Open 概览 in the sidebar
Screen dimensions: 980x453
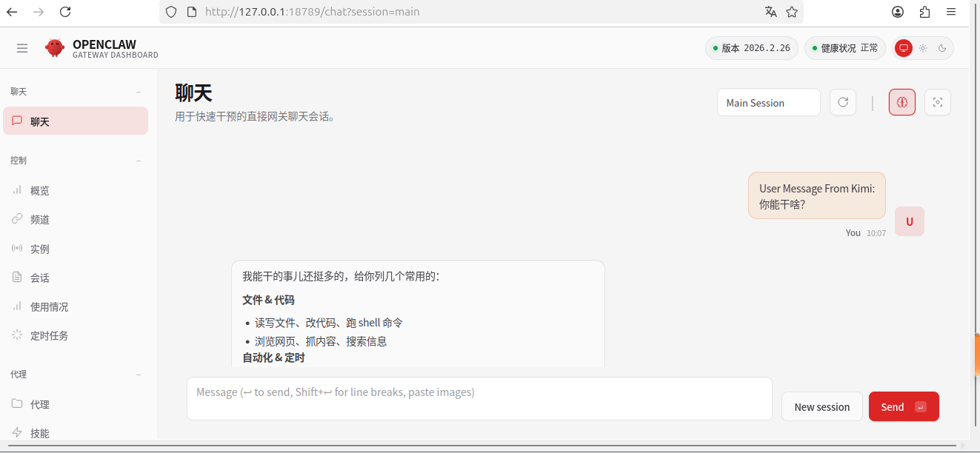click(x=76, y=190)
